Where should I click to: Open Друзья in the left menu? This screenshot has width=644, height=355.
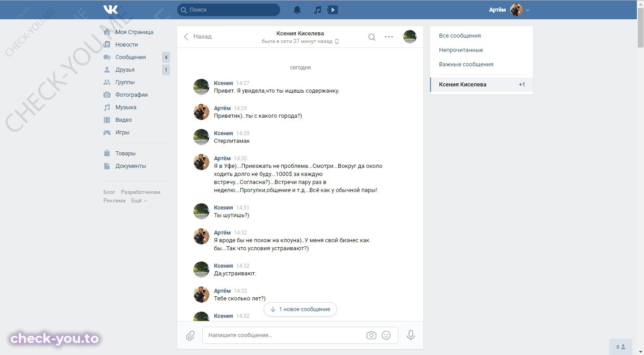pos(125,70)
